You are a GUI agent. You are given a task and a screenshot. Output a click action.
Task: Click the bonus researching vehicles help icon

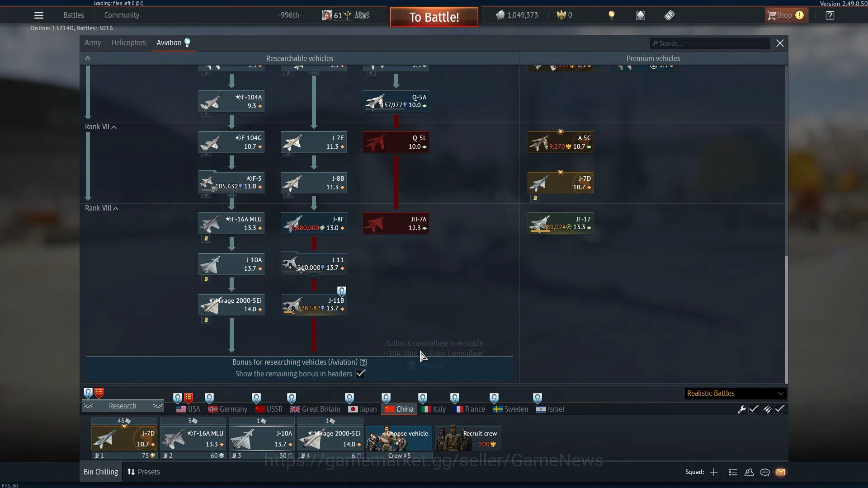pos(363,362)
